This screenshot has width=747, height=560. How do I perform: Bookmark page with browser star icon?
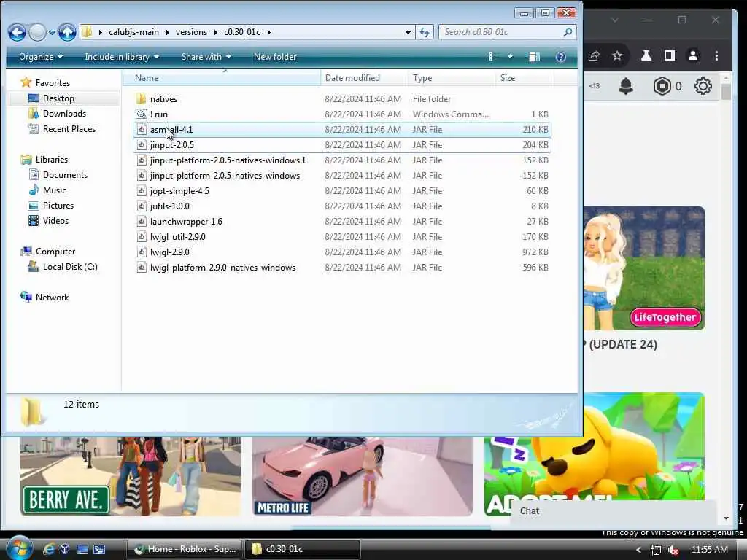pyautogui.click(x=617, y=55)
